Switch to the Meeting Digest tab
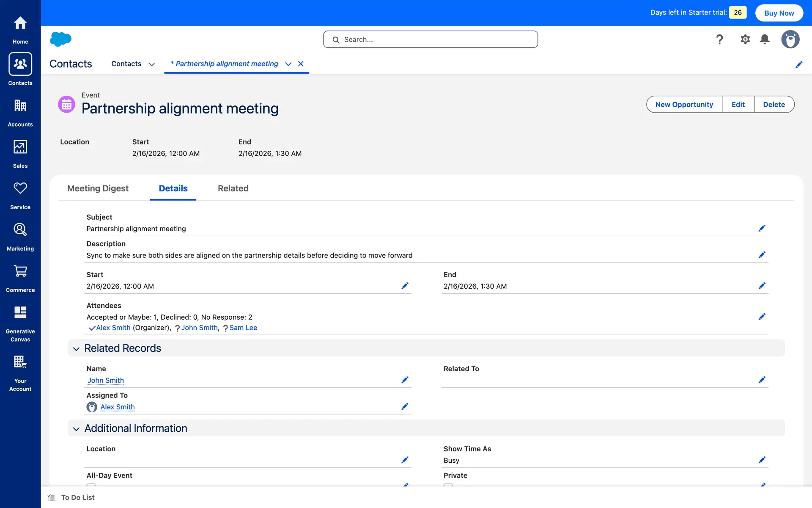The height and width of the screenshot is (508, 812). pyautogui.click(x=98, y=188)
